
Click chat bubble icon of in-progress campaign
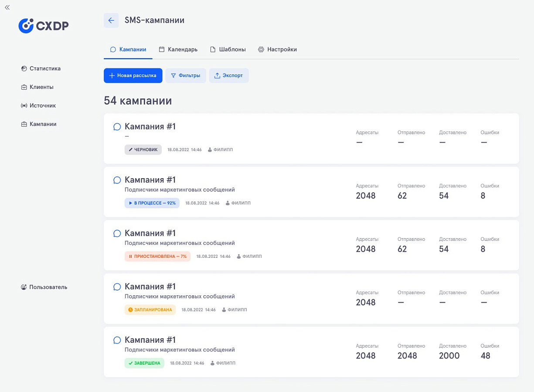(117, 180)
